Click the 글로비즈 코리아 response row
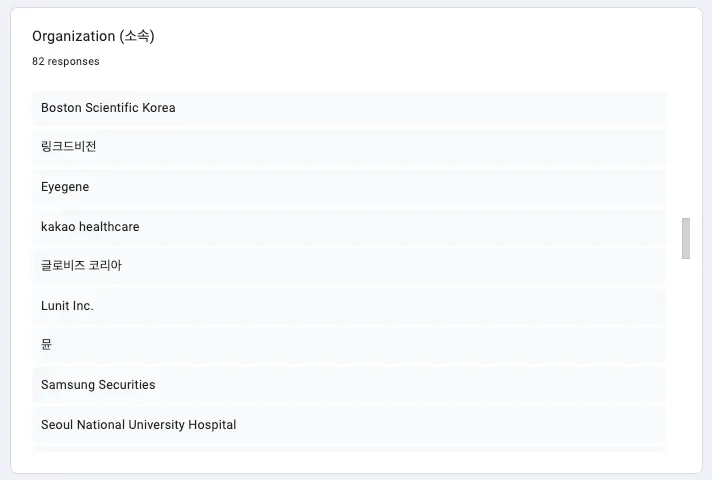 pos(349,266)
